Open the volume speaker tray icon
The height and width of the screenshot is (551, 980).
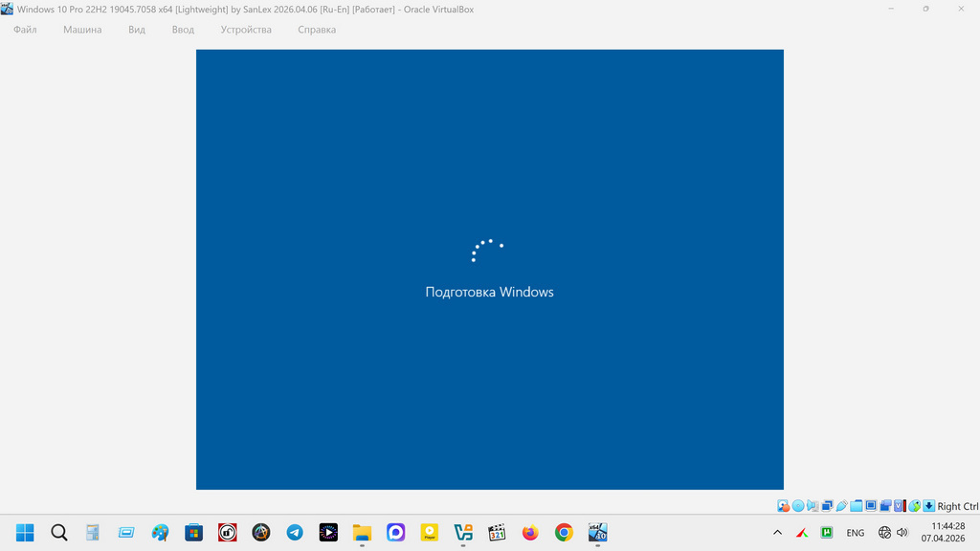(902, 532)
